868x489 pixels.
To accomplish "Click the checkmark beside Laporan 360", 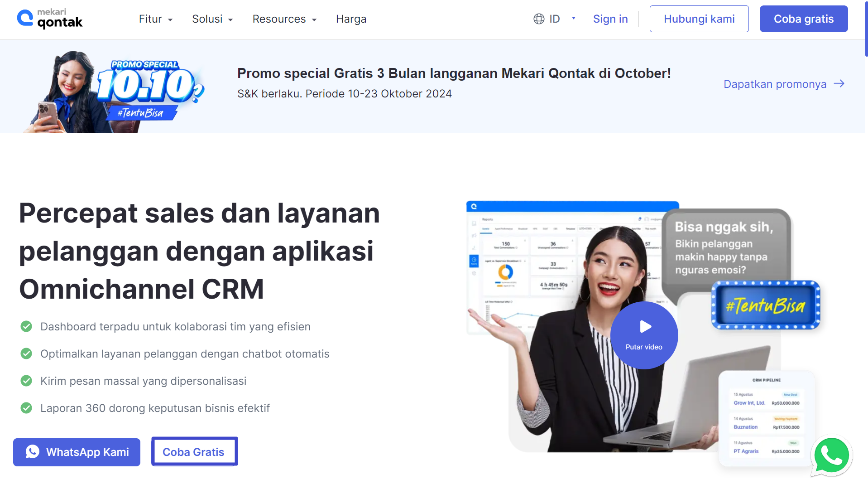I will coord(26,408).
